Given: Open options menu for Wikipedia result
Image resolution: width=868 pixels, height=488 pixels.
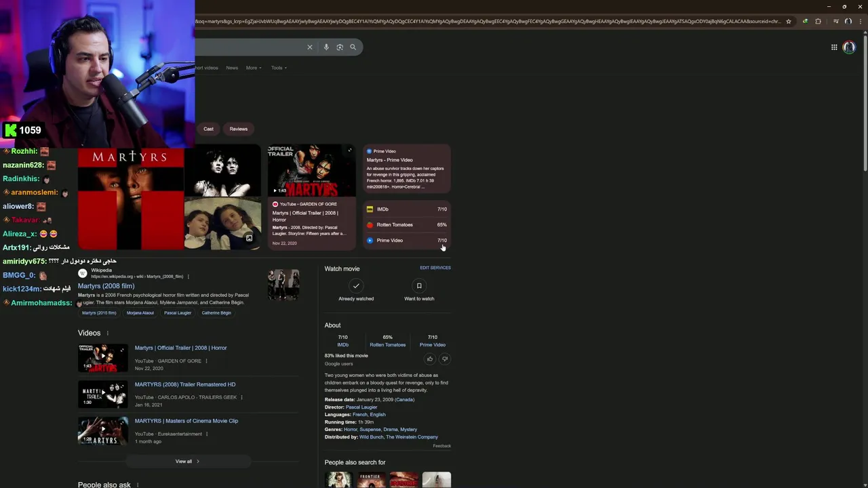Looking at the screenshot, I should (x=188, y=277).
